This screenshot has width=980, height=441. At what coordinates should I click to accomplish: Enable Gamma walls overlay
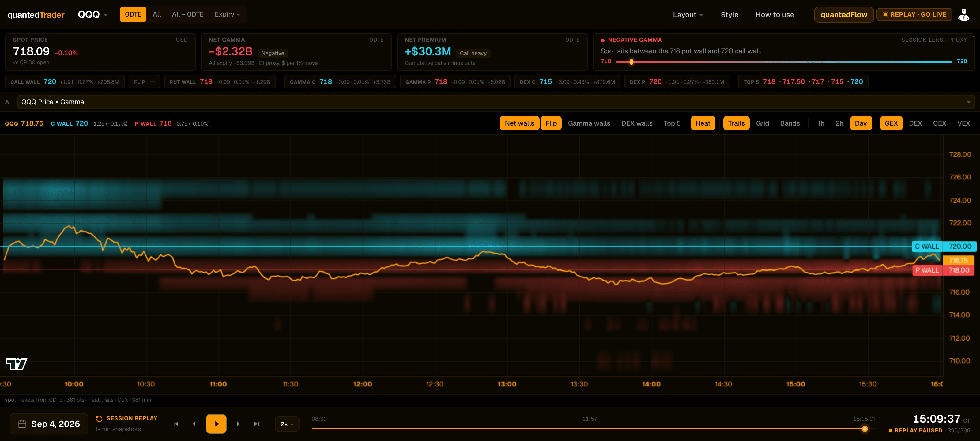click(589, 123)
